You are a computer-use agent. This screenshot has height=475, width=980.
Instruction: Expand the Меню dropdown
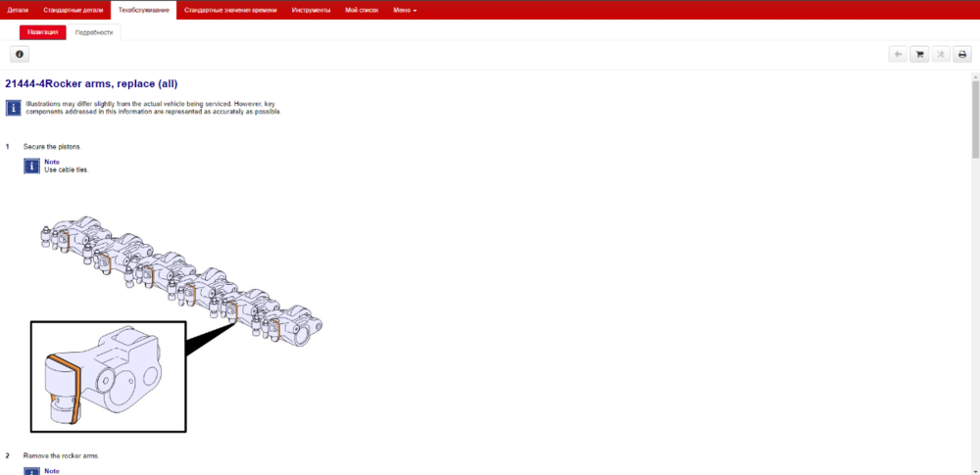[x=405, y=10]
